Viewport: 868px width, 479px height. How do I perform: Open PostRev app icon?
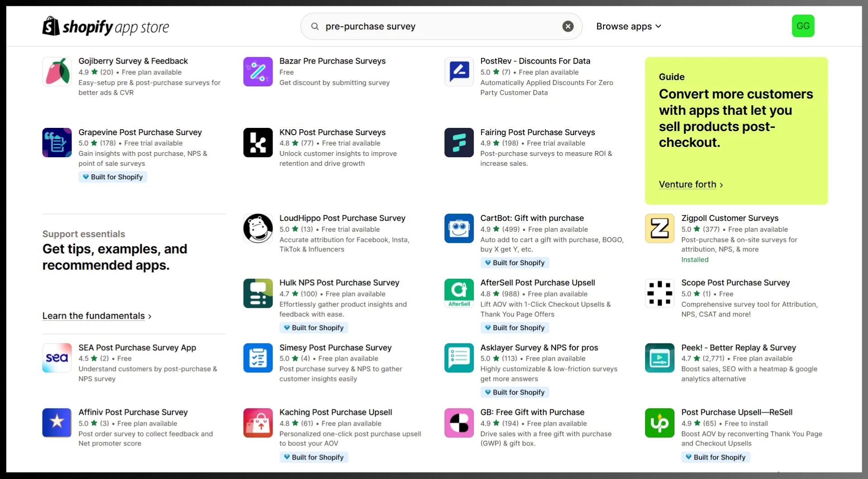(459, 71)
